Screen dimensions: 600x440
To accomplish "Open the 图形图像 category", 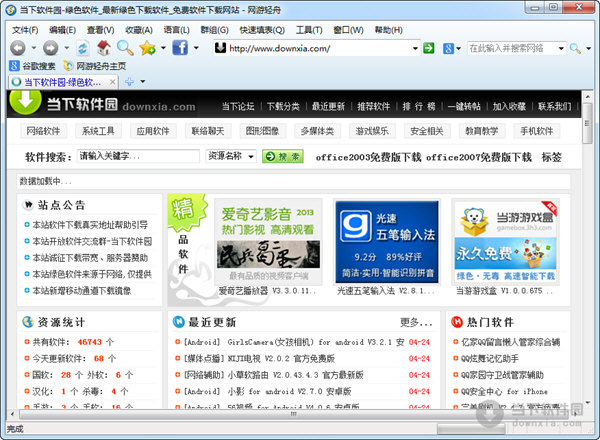I will [x=262, y=131].
